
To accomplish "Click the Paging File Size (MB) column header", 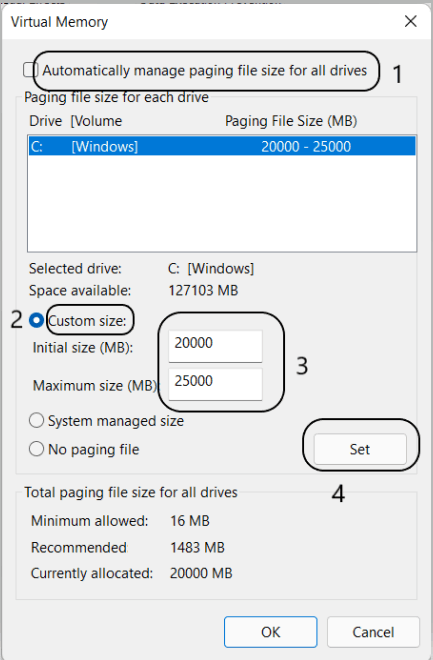I will point(291,121).
